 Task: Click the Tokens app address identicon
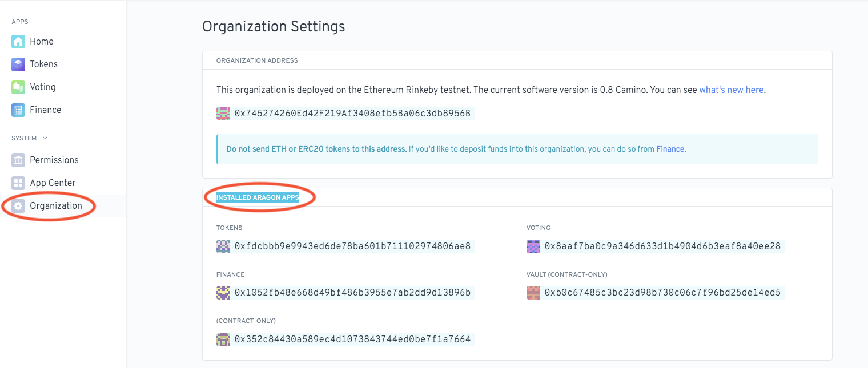(x=223, y=246)
